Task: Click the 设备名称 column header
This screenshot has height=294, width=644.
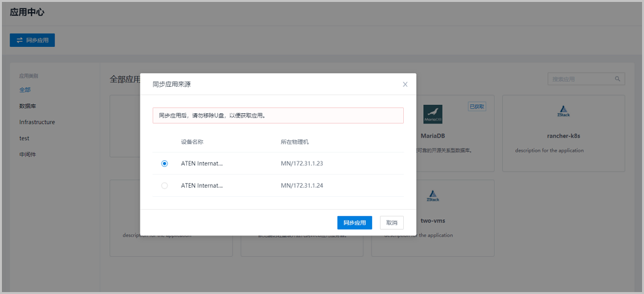Action: 192,142
